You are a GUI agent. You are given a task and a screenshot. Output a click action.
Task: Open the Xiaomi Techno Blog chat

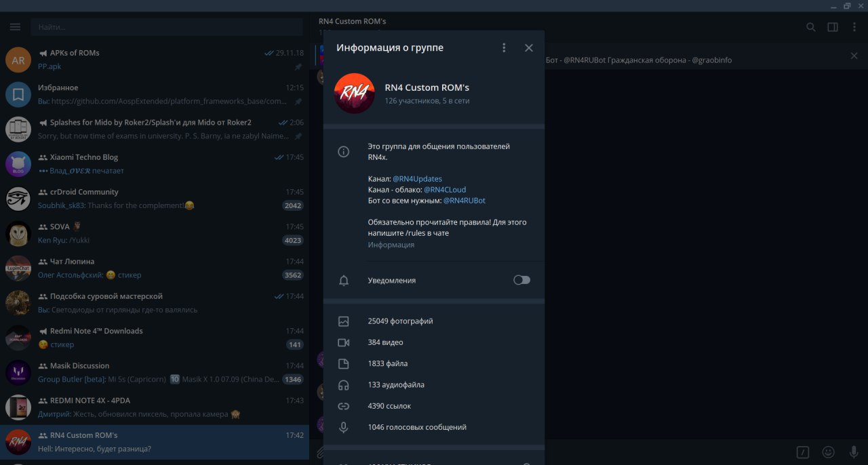click(155, 164)
